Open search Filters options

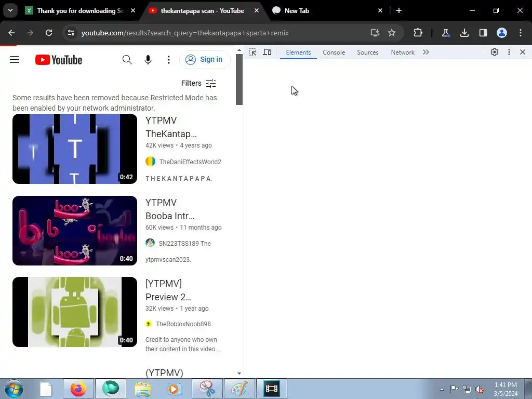[198, 83]
